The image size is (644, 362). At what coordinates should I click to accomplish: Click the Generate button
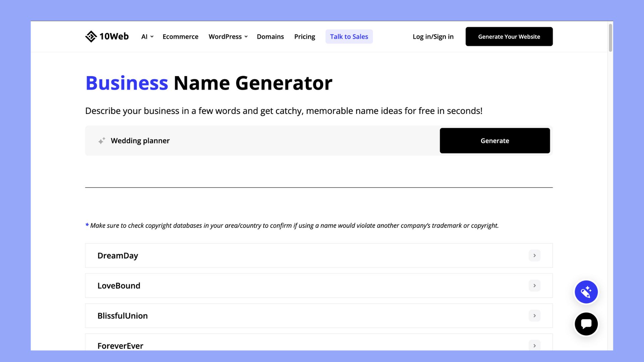[494, 140]
